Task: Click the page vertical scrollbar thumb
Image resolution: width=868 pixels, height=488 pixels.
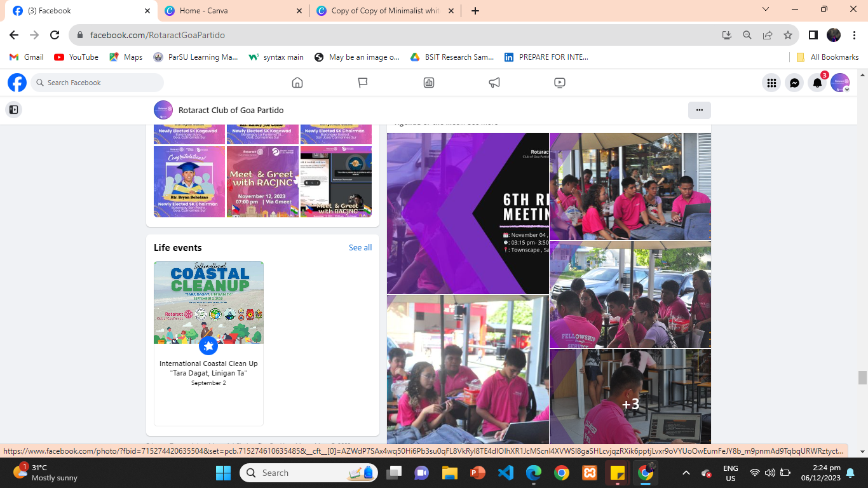Action: coord(862,378)
